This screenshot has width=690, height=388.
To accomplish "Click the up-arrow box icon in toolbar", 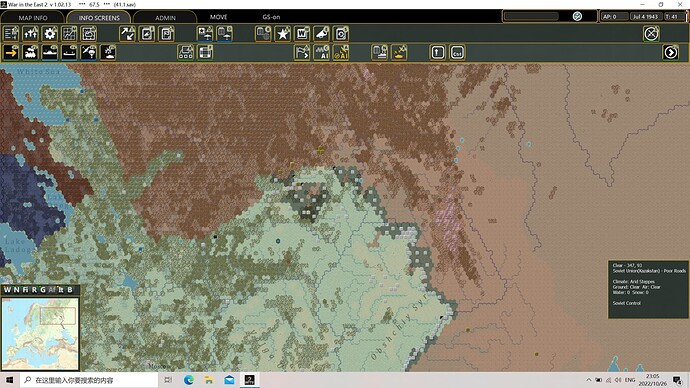I will pyautogui.click(x=437, y=52).
